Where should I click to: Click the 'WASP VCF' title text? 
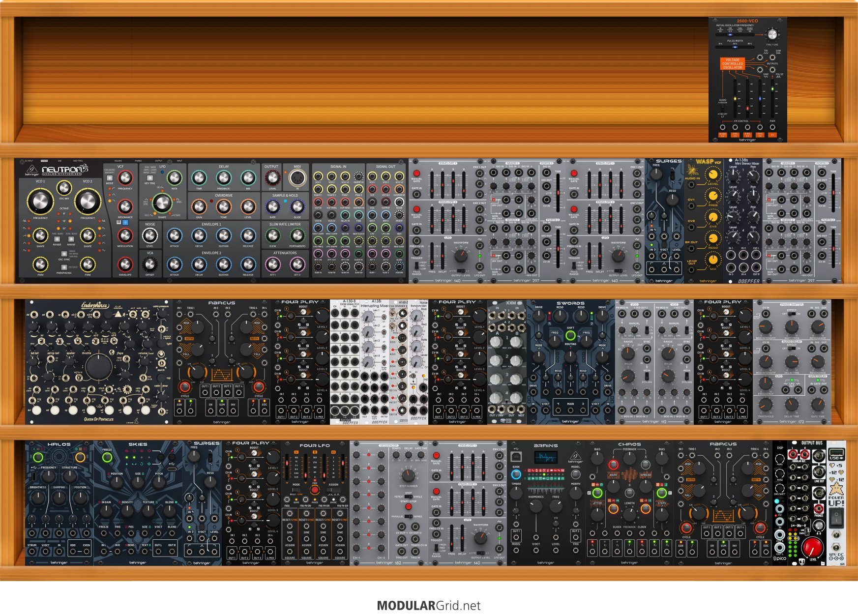[708, 161]
